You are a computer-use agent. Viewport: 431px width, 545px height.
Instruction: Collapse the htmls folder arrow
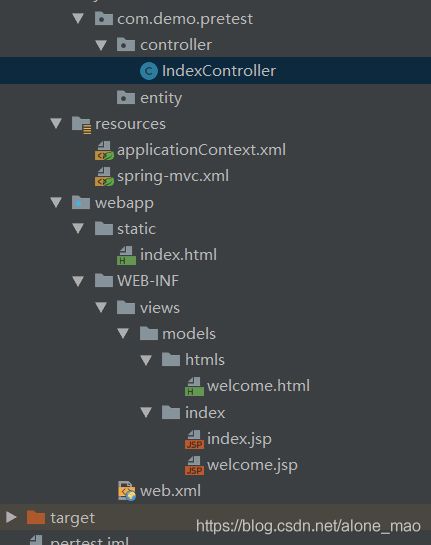146,360
